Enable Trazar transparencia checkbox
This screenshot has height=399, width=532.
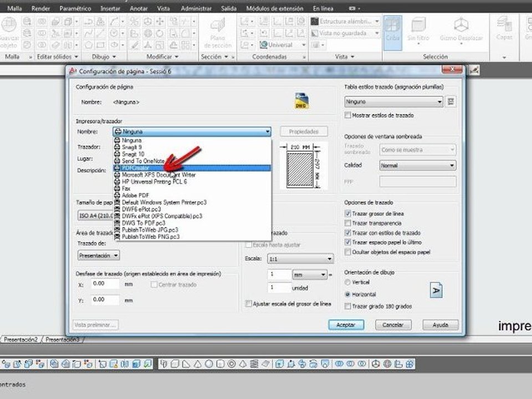347,223
